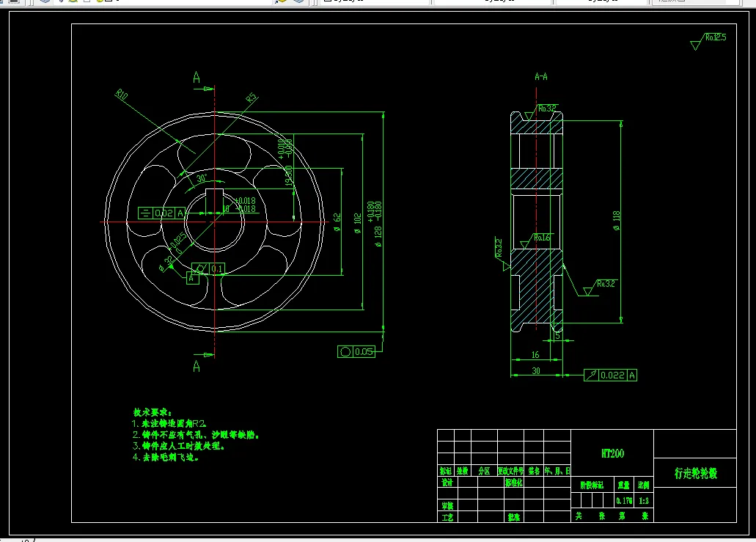Select the "ø 62" diameter dimension
This screenshot has width=756, height=542.
point(337,221)
